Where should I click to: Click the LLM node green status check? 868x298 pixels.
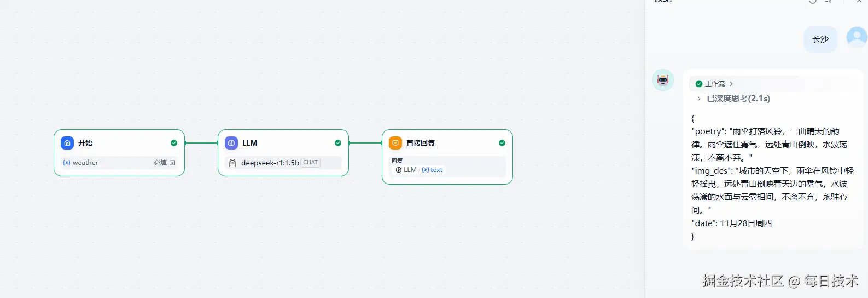pyautogui.click(x=338, y=143)
